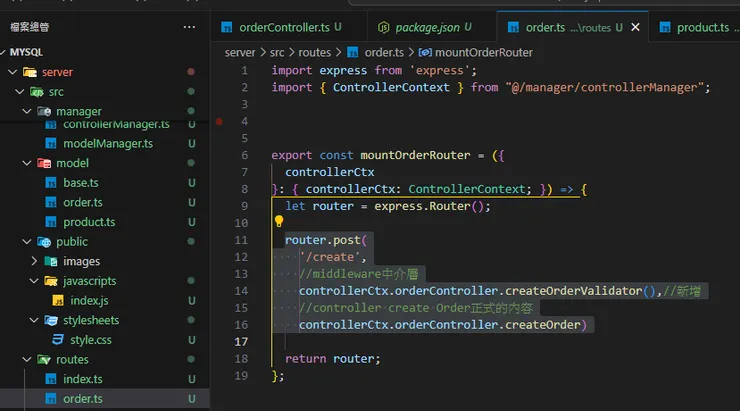Screen dimensions: 740x411
Task: Click the stylesheets folder icon
Action: (51, 320)
